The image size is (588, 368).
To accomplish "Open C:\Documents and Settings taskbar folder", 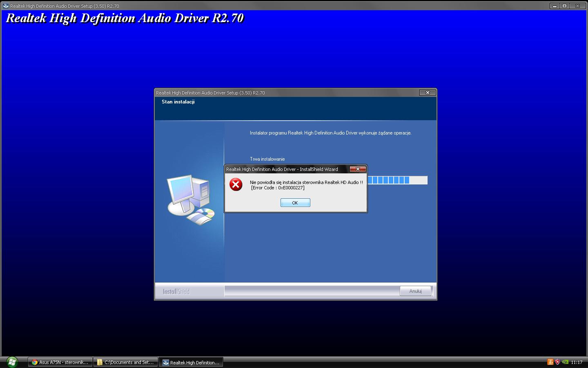I will point(126,362).
